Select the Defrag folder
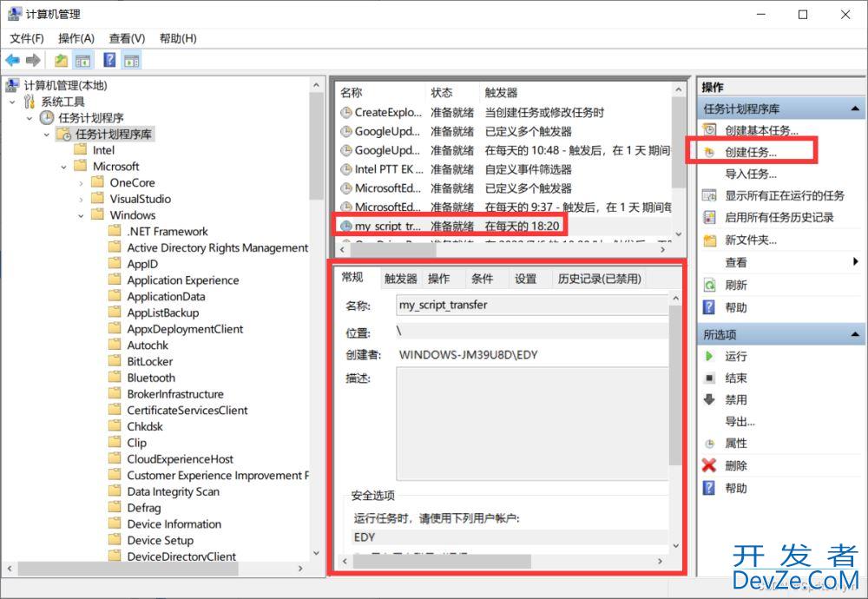This screenshot has width=868, height=599. click(144, 508)
